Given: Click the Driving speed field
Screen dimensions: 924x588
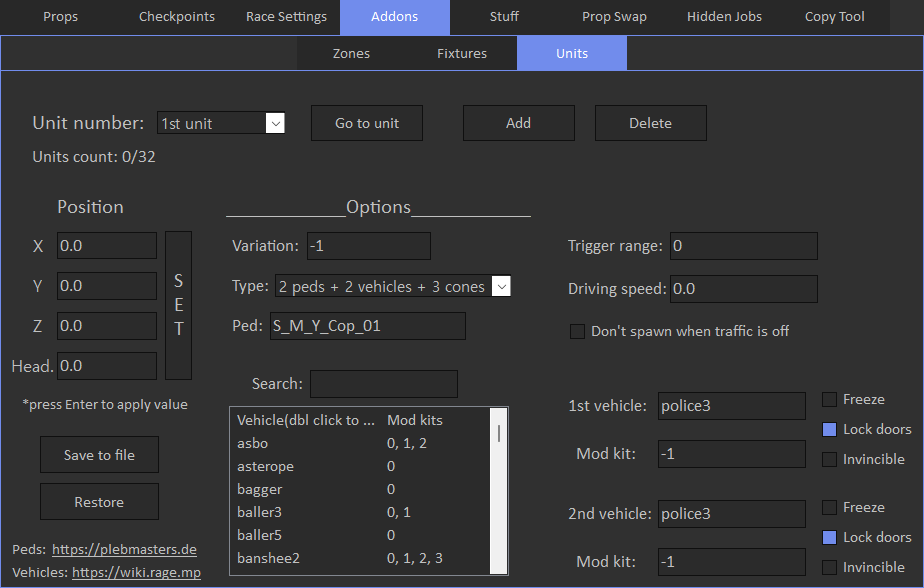Looking at the screenshot, I should click(744, 289).
